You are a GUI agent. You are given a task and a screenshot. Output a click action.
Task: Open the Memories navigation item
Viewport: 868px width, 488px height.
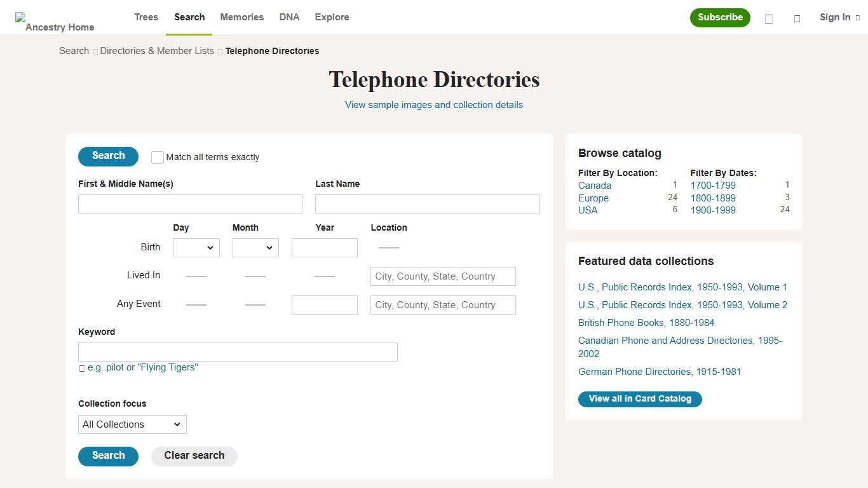241,17
